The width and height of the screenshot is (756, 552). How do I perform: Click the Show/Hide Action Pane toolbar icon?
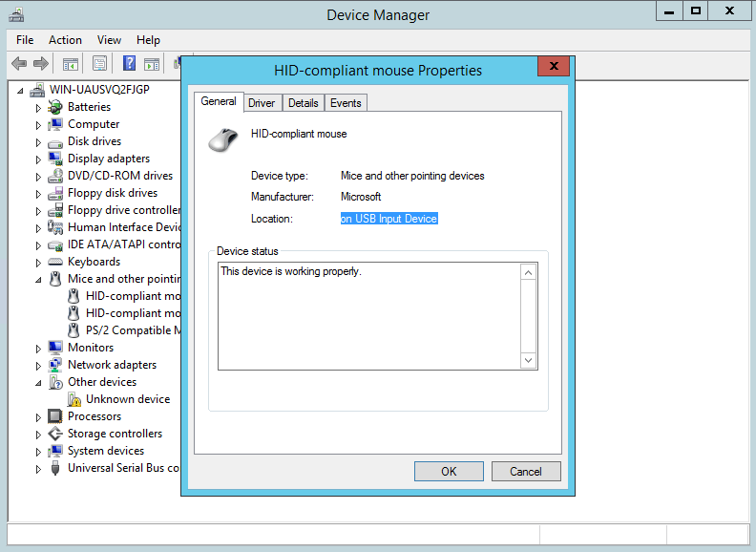click(152, 64)
